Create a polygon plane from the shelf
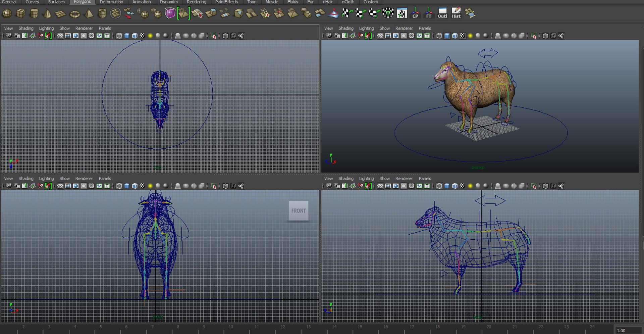Screen dimensions: 644x334 pyautogui.click(x=60, y=14)
